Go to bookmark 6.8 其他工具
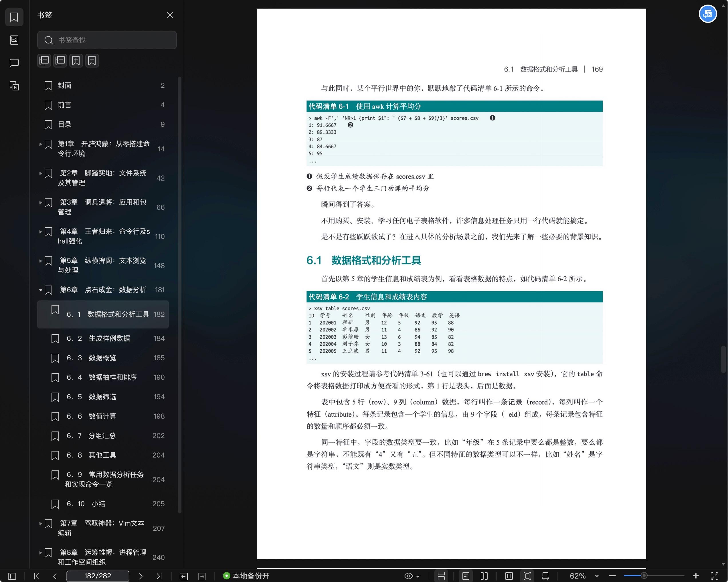Screen dimensions: 728x582 pyautogui.click(x=103, y=455)
